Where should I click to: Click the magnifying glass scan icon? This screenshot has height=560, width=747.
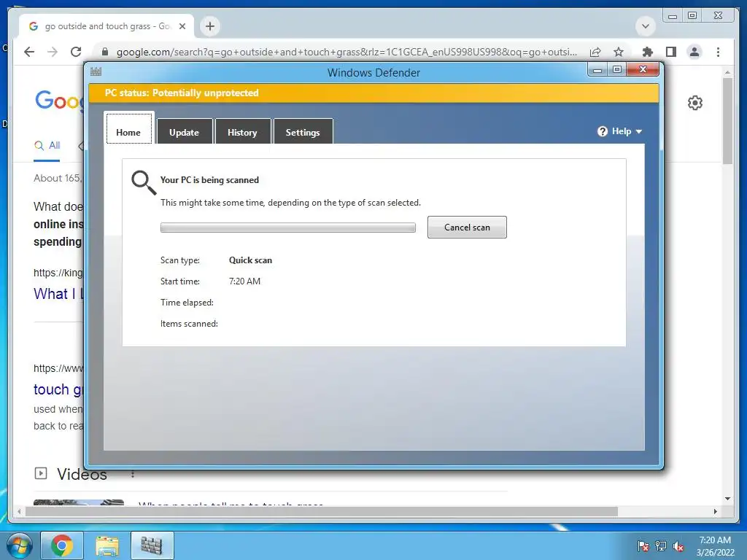(144, 183)
